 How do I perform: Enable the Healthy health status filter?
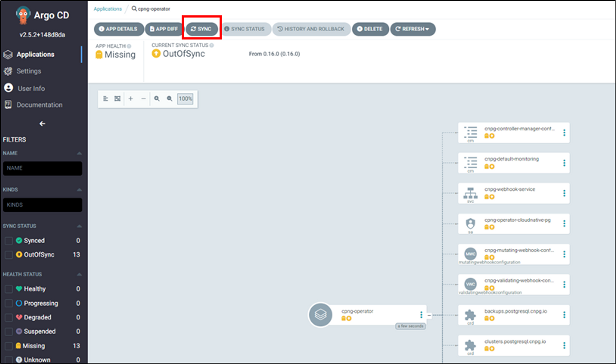point(9,289)
